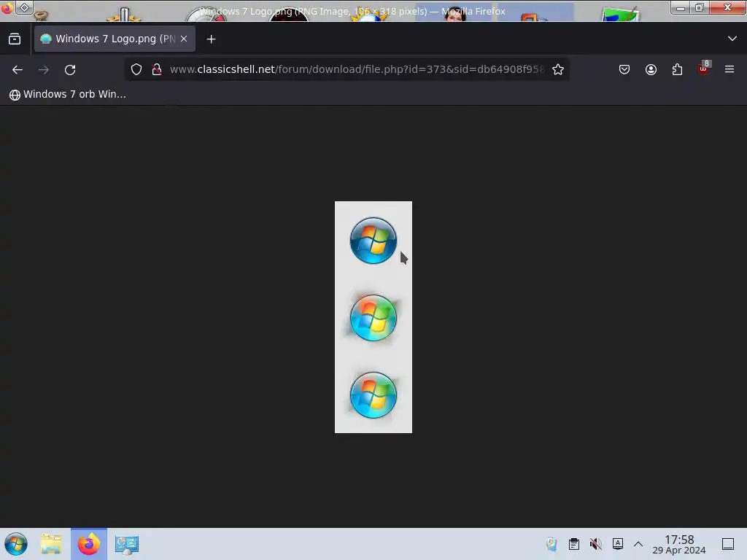Save the page to Pocket

click(624, 69)
